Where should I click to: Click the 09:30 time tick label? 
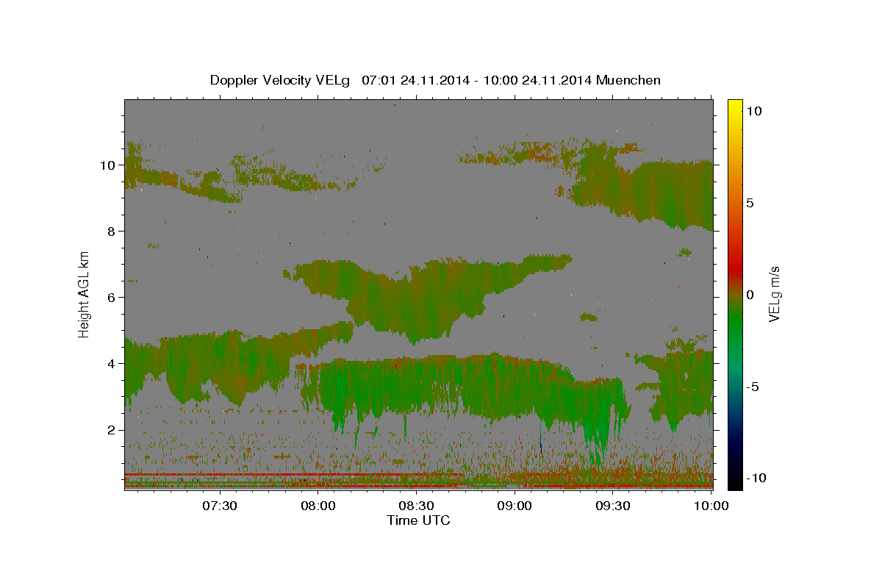[x=614, y=506]
